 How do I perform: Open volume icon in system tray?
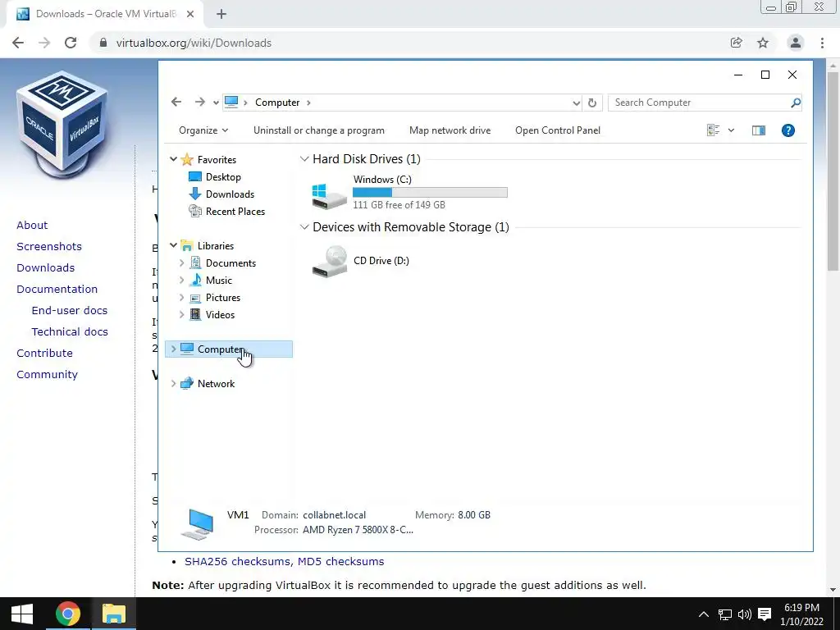coord(744,614)
